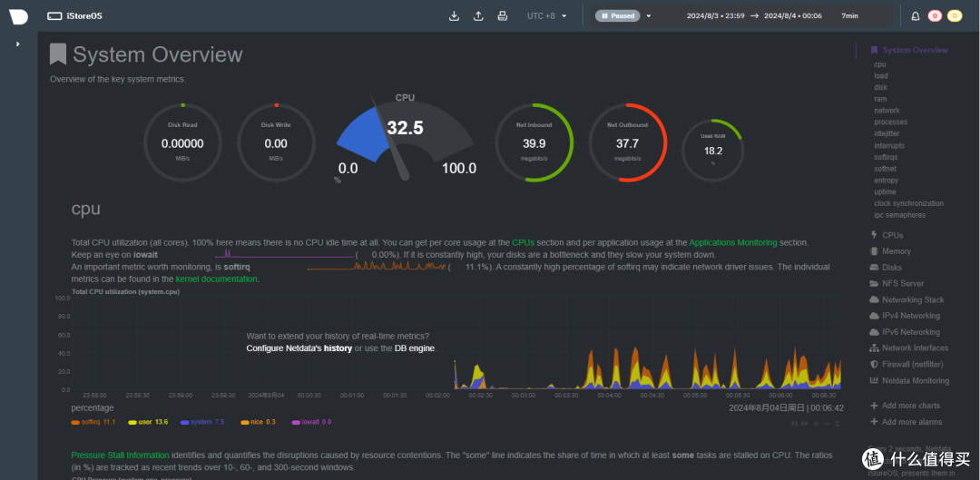
Task: Click the green CPUs link in description
Action: 524,242
